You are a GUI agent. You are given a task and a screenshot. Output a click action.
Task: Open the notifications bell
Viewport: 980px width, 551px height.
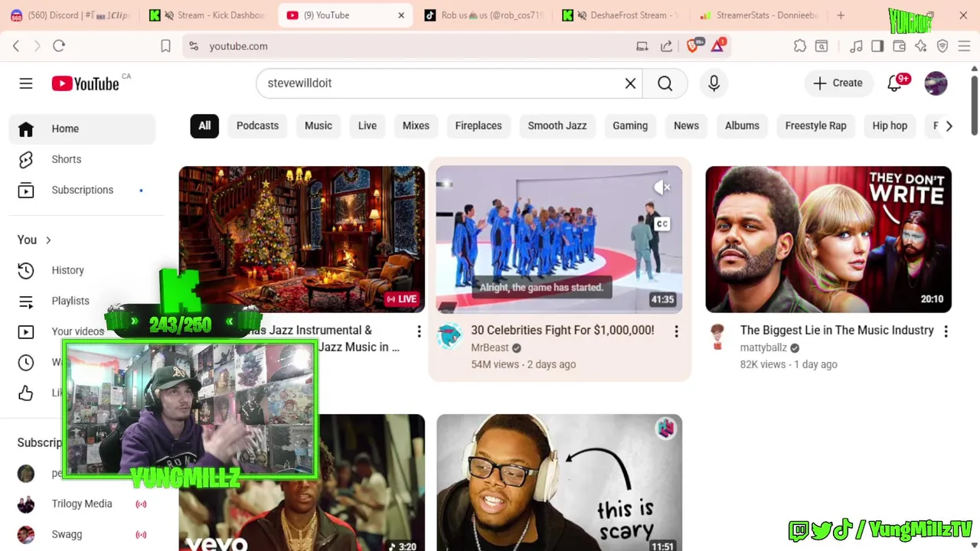tap(894, 83)
